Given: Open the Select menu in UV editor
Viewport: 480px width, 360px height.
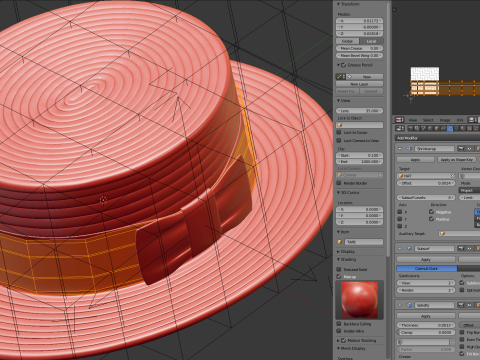Looking at the screenshot, I should pyautogui.click(x=428, y=120).
